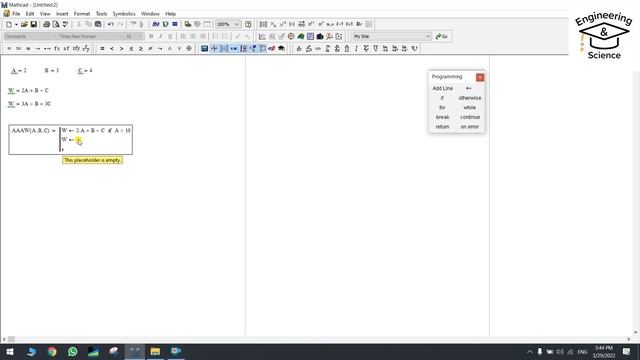This screenshot has width=640, height=360.
Task: Insert the definition := operator
Action: point(18,49)
